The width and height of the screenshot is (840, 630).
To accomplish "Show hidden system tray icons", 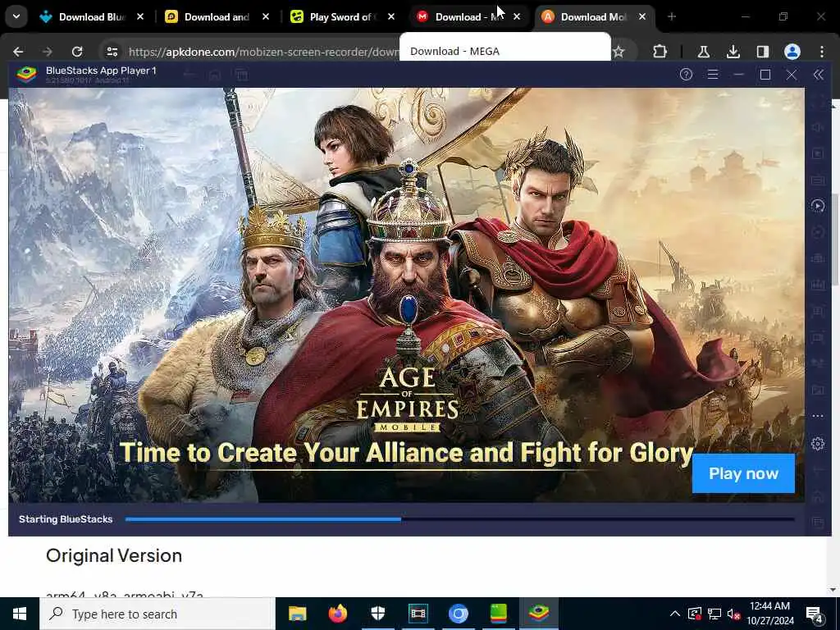I will point(675,614).
